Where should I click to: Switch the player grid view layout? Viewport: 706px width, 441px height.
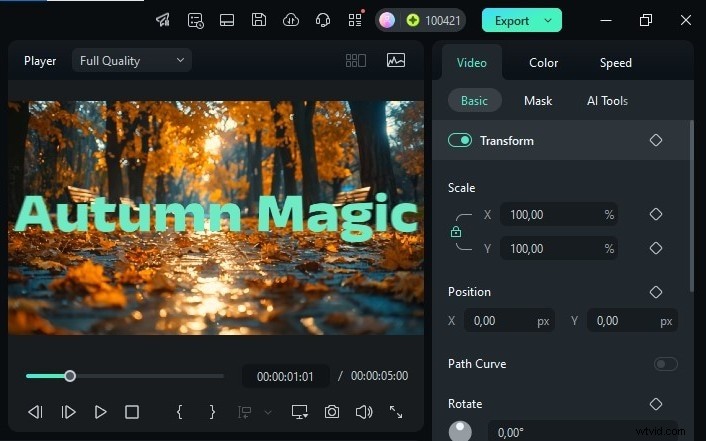(x=356, y=60)
